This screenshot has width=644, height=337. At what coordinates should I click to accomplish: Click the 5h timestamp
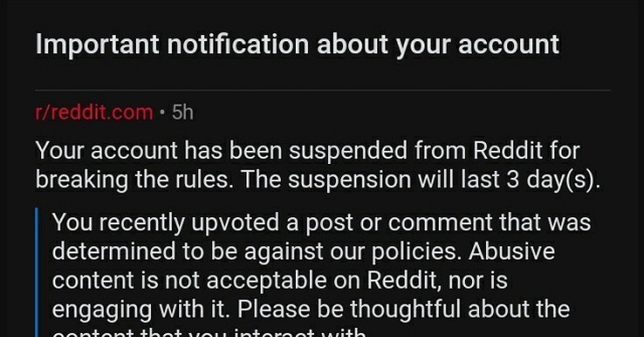[181, 113]
